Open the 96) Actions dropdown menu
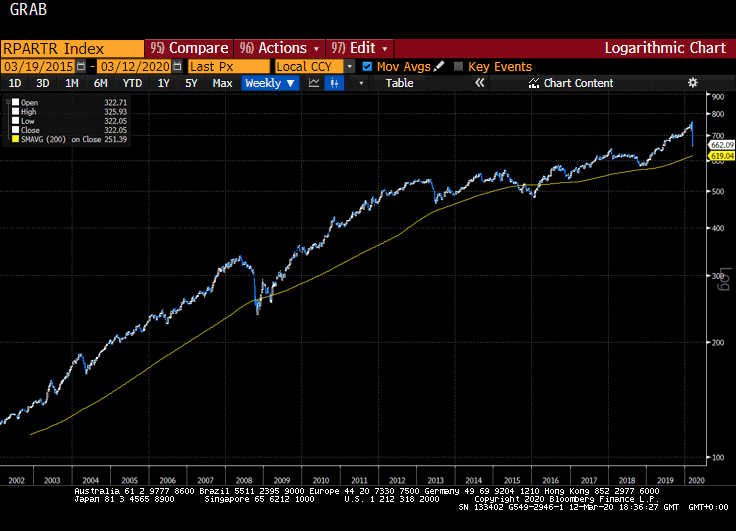The height and width of the screenshot is (531, 736). tap(279, 48)
